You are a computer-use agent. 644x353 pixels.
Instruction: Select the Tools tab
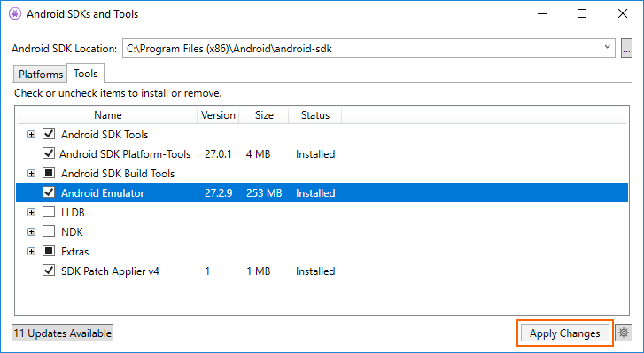coord(85,74)
